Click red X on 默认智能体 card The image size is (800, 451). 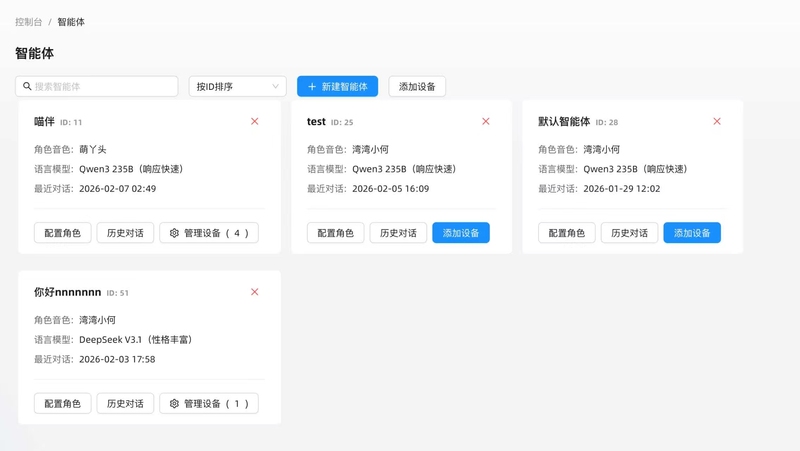(717, 122)
